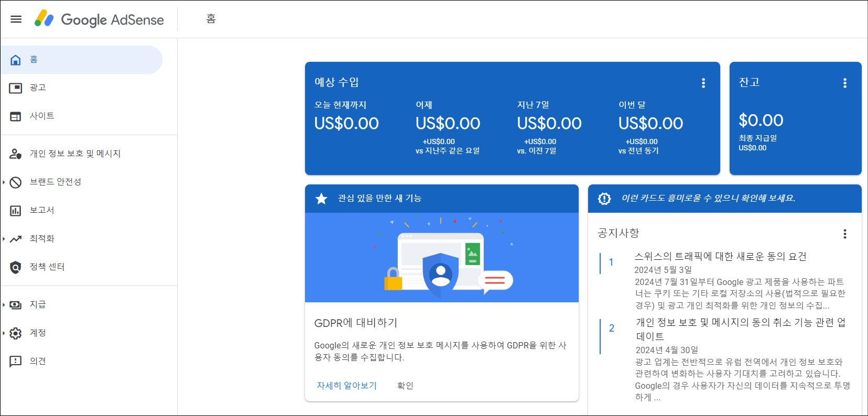Open 보고서 in the sidebar
The image size is (868, 416).
(81, 210)
